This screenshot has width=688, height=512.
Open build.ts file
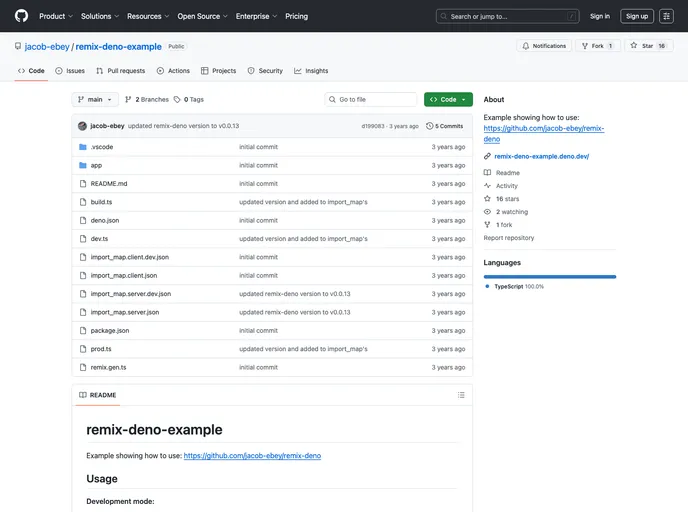click(x=101, y=202)
